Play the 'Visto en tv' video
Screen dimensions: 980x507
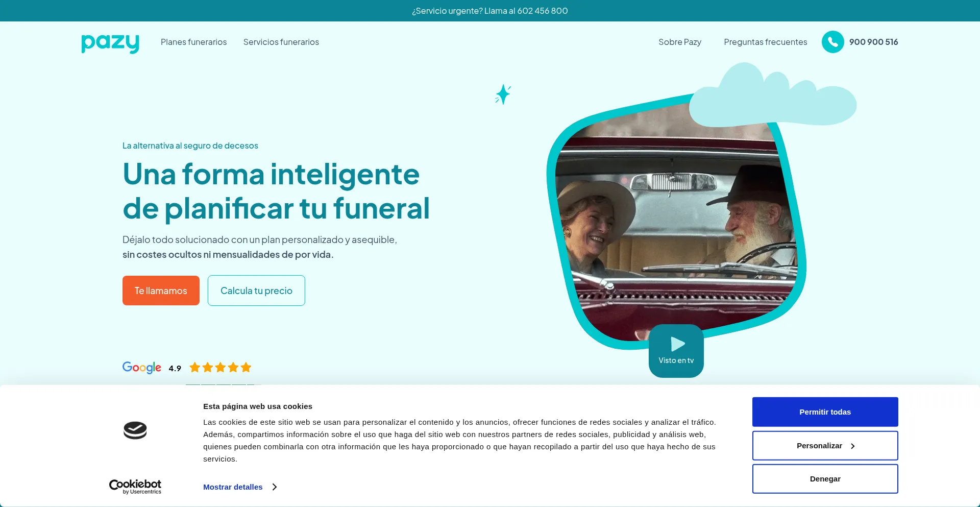(x=676, y=351)
